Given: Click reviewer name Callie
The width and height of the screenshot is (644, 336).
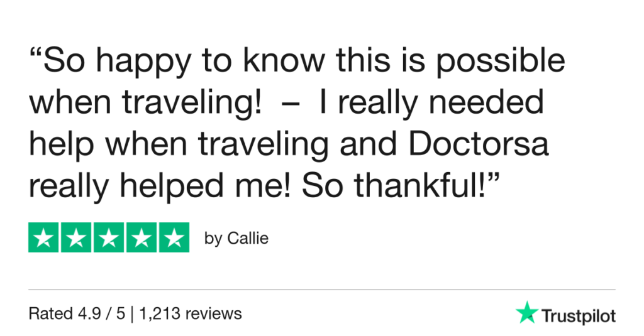Looking at the screenshot, I should pos(247,239).
